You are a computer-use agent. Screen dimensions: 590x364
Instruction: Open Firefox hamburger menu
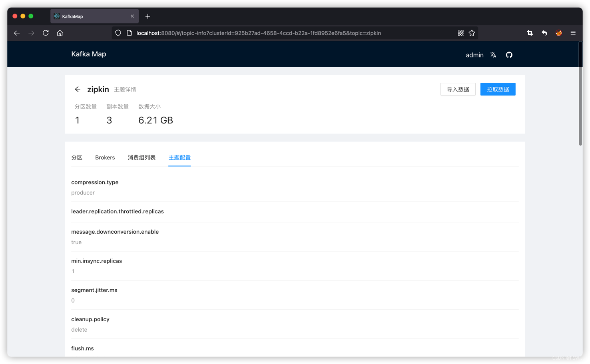coord(573,33)
